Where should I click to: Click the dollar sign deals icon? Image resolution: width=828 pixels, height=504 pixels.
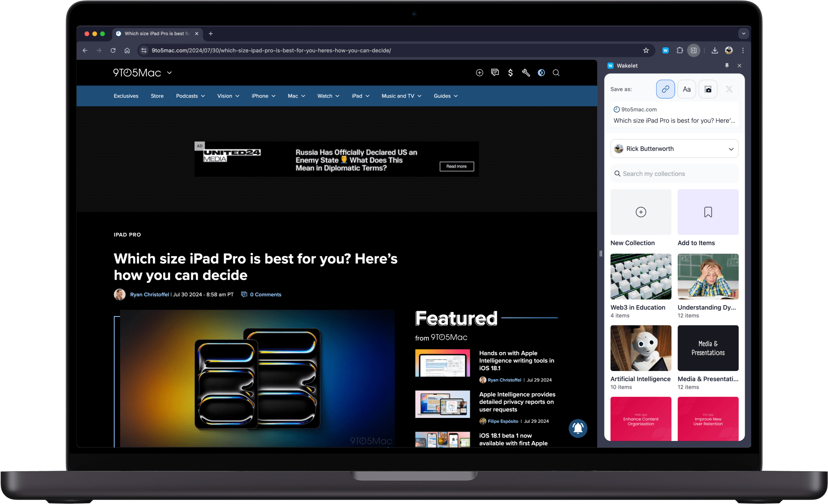point(510,73)
